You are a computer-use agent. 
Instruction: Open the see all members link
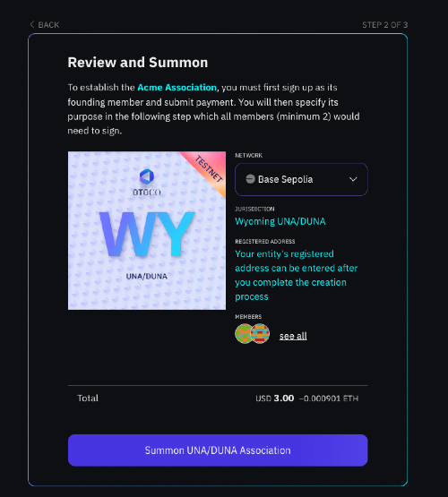[x=293, y=336]
